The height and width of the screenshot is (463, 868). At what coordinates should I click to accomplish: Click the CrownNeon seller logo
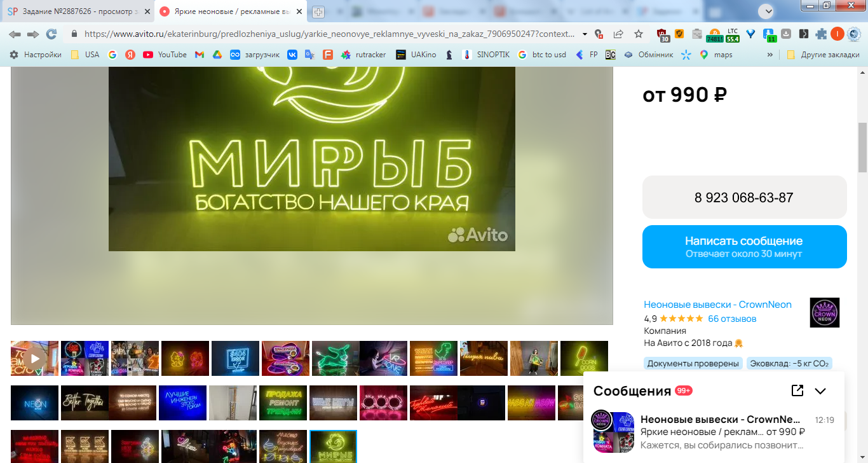point(825,313)
